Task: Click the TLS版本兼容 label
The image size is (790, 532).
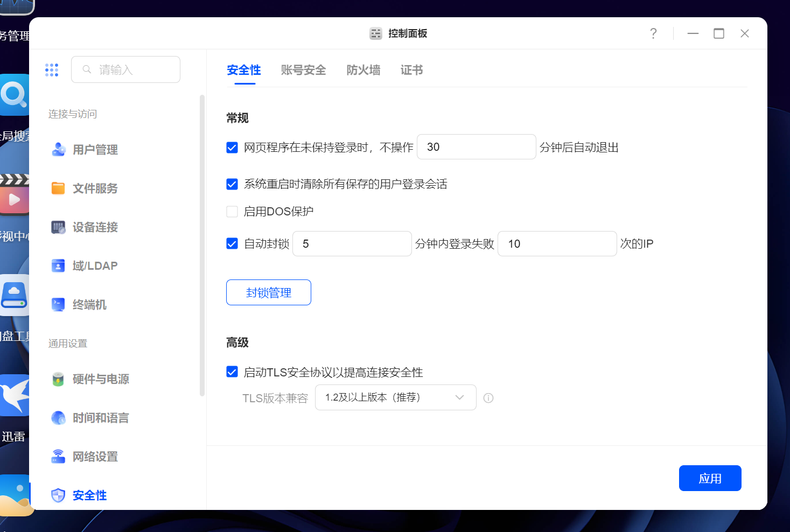Action: point(275,398)
